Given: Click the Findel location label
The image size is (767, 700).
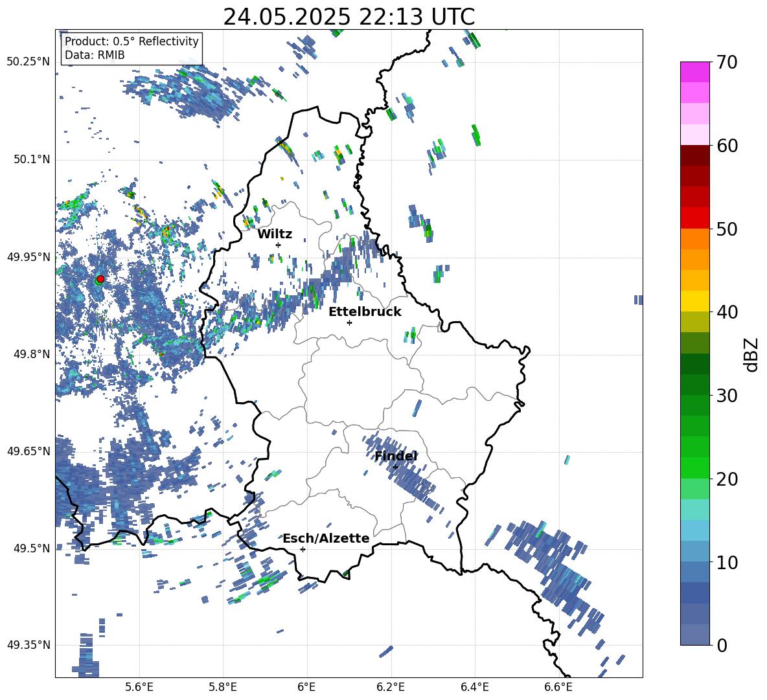Looking at the screenshot, I should point(396,456).
